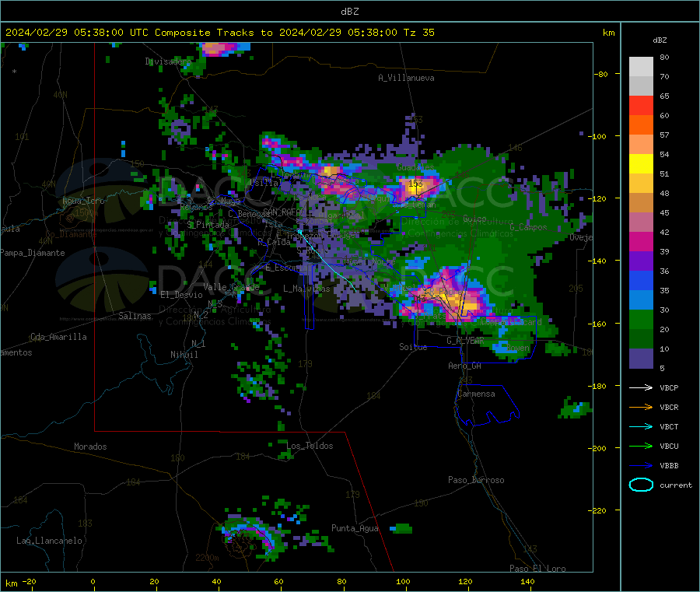Click the Nihuil map label
The image size is (700, 592).
[x=184, y=355]
